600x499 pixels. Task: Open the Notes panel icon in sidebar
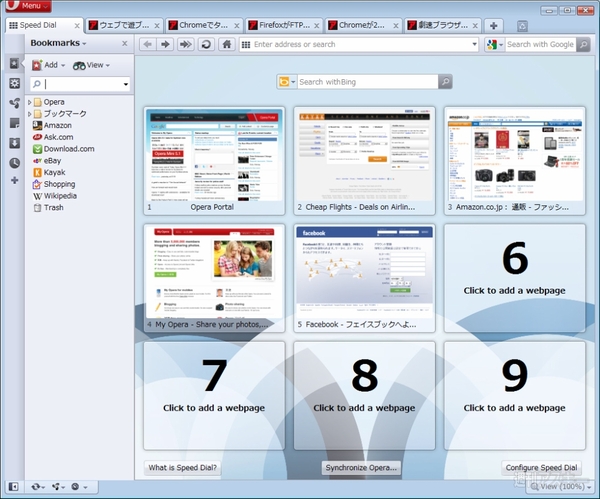[15, 123]
